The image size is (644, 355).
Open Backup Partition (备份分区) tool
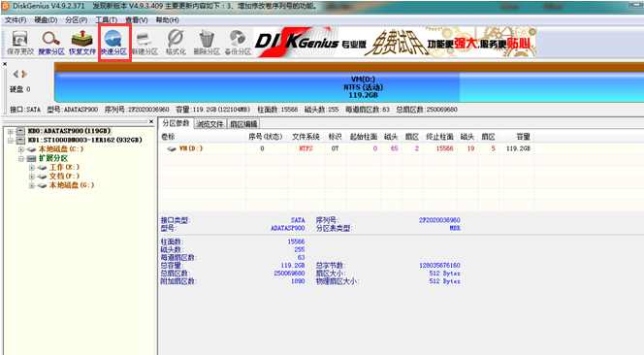click(x=238, y=43)
